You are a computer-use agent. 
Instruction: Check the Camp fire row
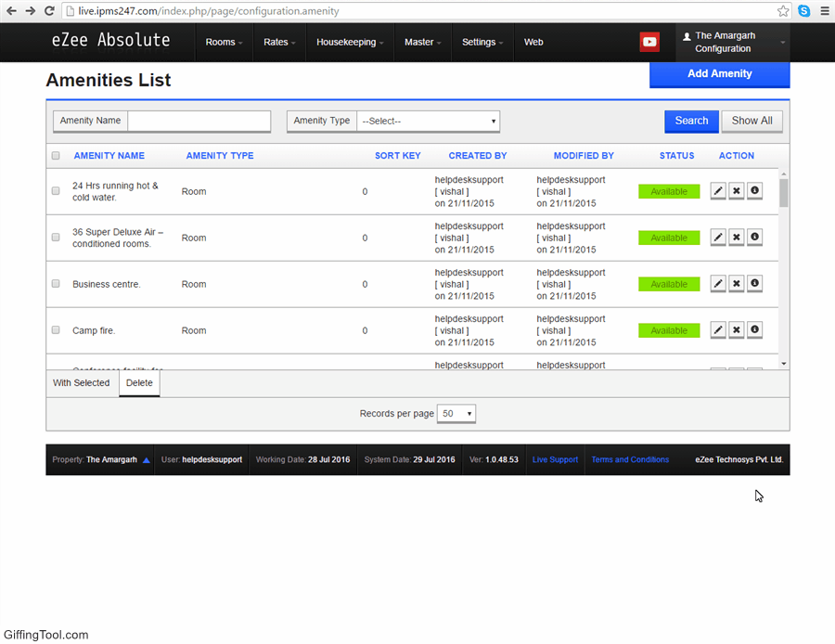point(56,329)
